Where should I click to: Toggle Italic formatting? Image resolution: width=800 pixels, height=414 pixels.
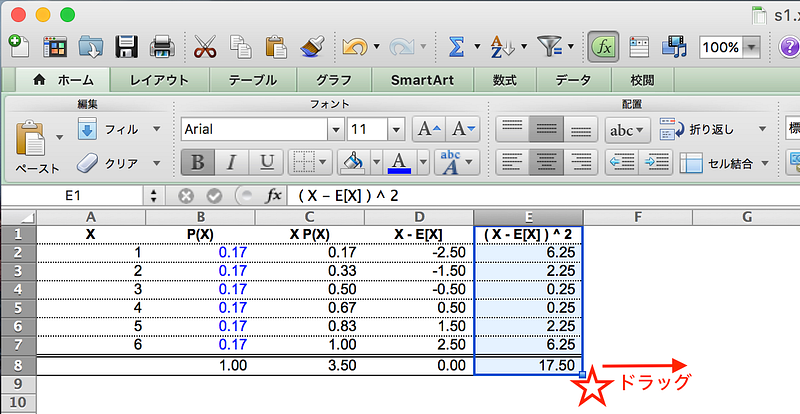coord(231,163)
